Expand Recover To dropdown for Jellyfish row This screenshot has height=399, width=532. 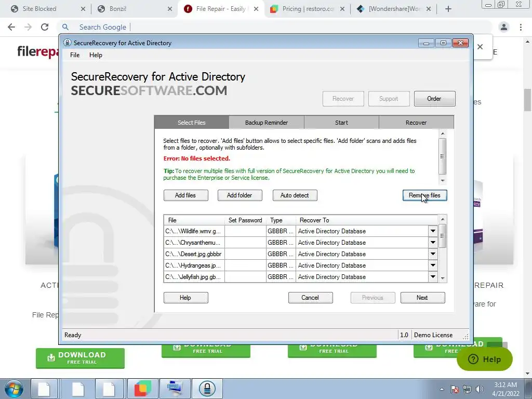pos(433,277)
